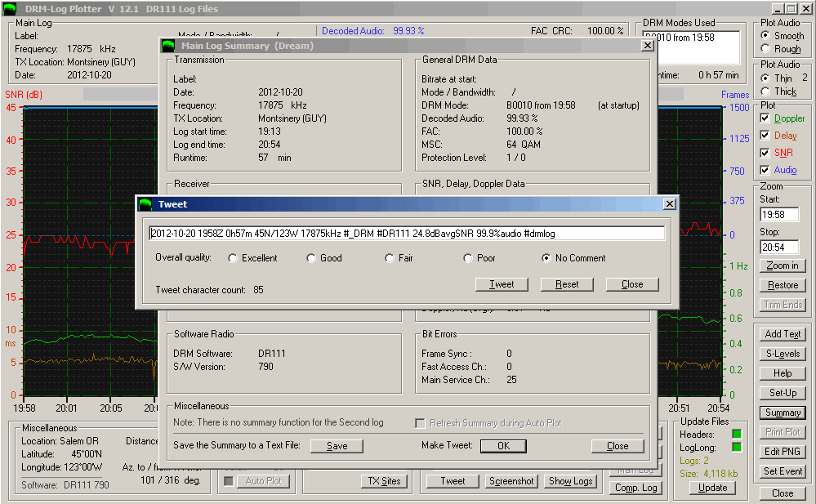Open the Set-Up dialog
The height and width of the screenshot is (504, 816).
[x=783, y=393]
